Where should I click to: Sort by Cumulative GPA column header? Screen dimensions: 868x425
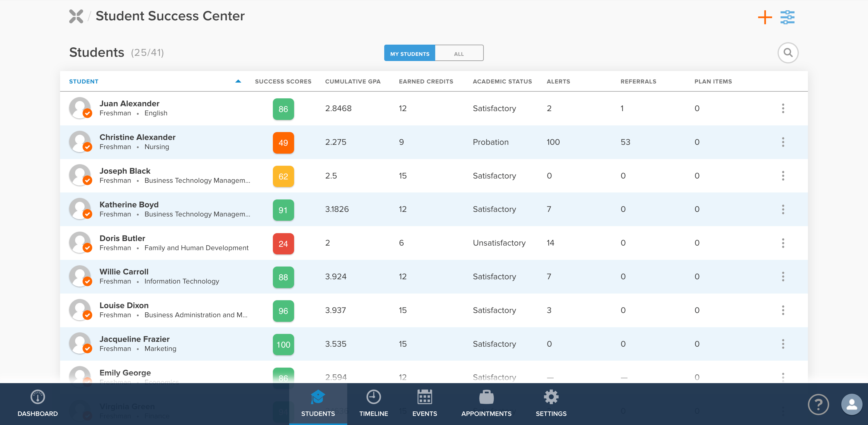352,81
